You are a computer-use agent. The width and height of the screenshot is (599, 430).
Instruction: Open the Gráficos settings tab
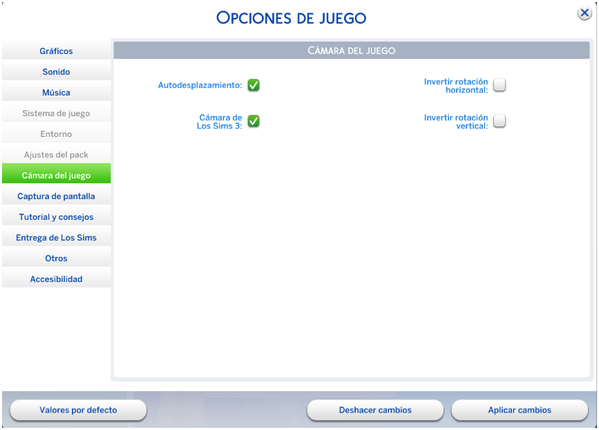(x=56, y=51)
